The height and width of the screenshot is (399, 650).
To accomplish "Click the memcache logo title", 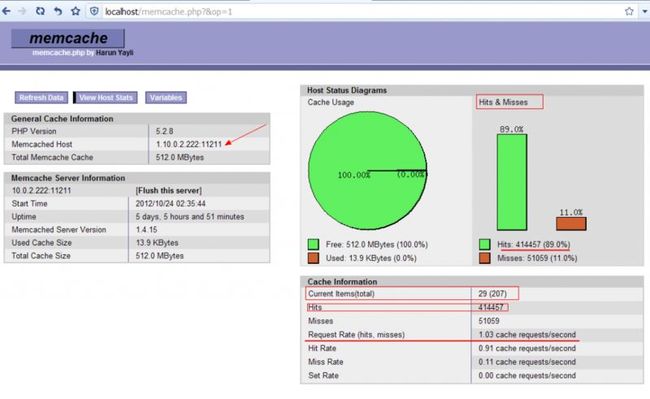I will pos(68,38).
